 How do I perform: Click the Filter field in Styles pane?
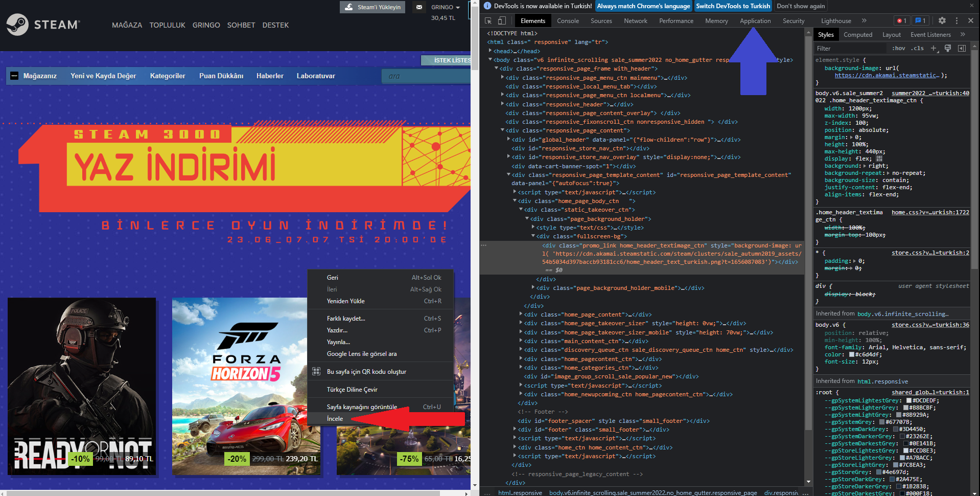pyautogui.click(x=850, y=48)
